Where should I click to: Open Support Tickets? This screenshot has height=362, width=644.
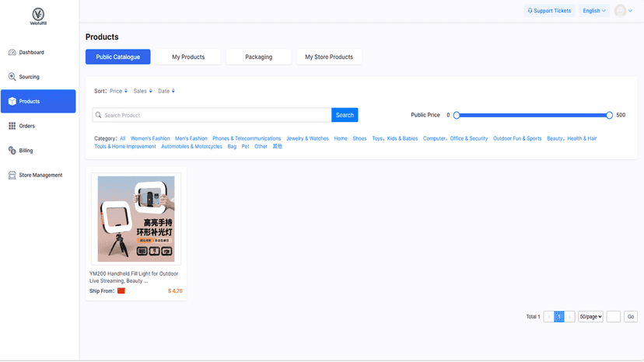click(x=549, y=11)
